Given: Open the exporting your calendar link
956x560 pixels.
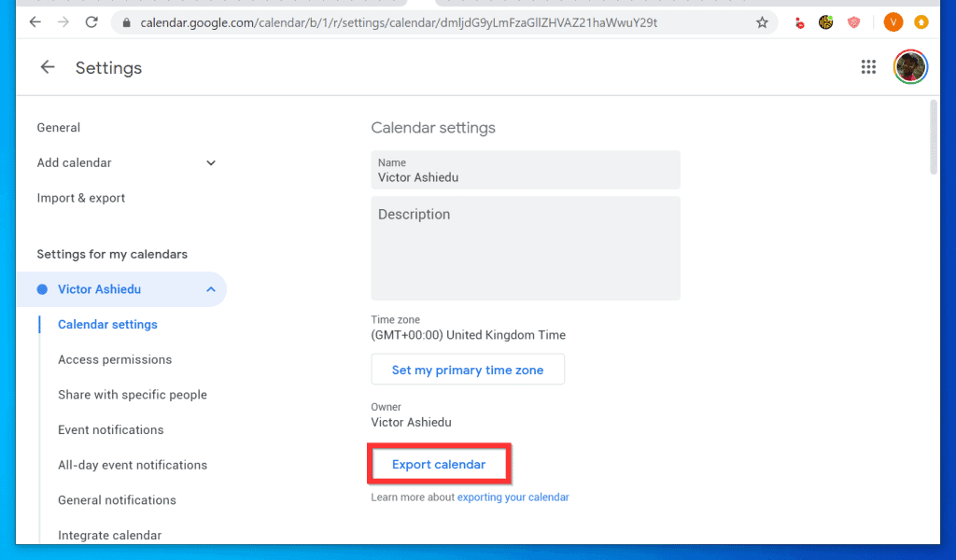Looking at the screenshot, I should point(513,497).
